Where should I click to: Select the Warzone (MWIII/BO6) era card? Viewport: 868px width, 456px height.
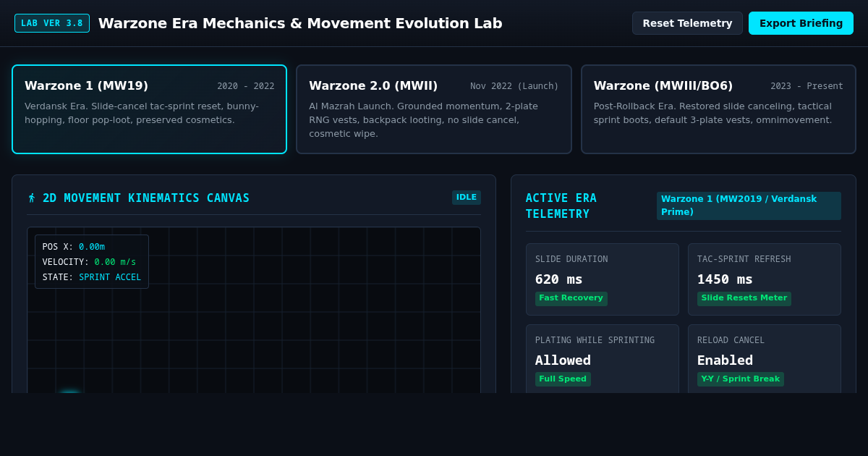click(x=718, y=109)
